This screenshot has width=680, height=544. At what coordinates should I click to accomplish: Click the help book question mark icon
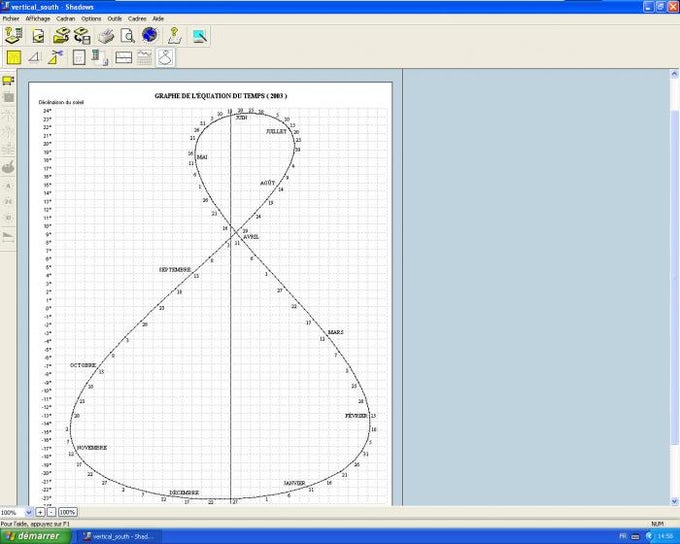coord(174,36)
